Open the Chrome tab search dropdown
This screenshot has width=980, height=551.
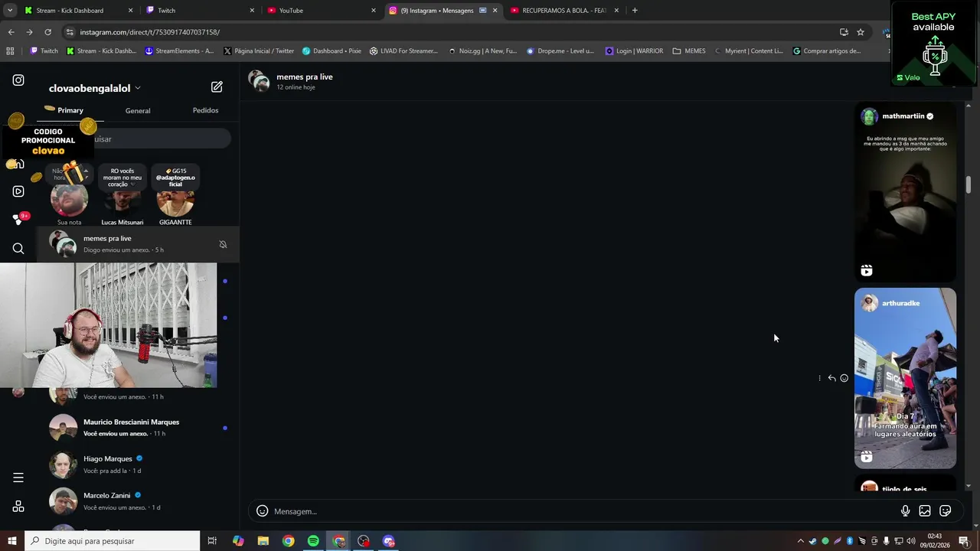10,10
